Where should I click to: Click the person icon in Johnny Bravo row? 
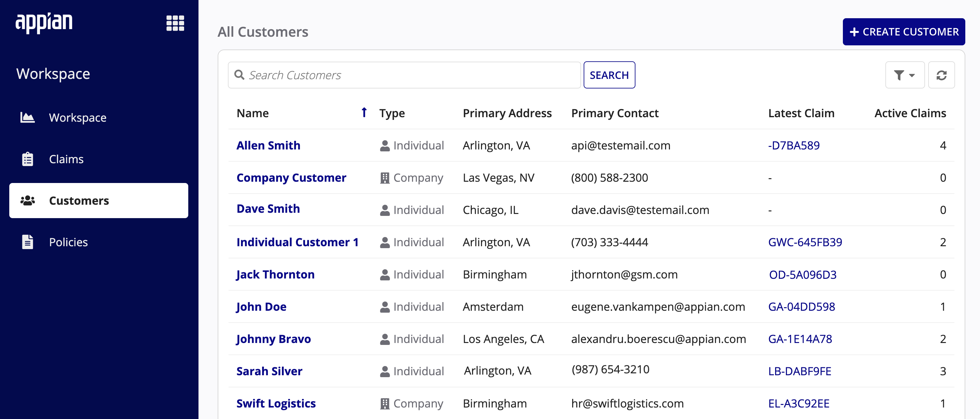point(385,339)
